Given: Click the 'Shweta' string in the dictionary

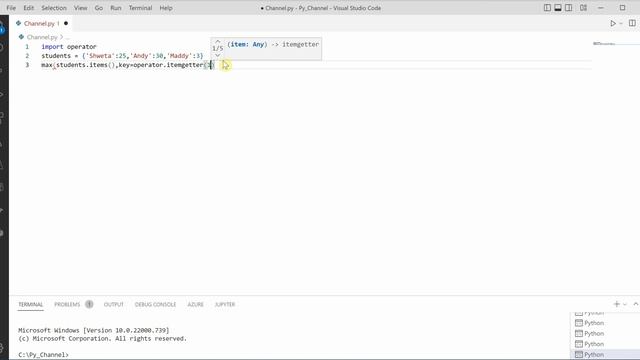Looking at the screenshot, I should pos(100,56).
